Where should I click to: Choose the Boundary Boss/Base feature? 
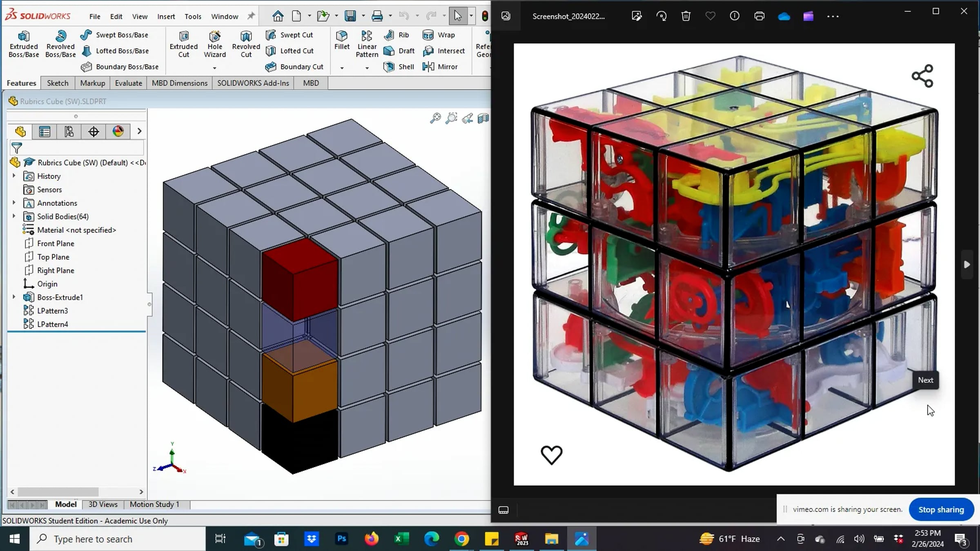tap(120, 67)
